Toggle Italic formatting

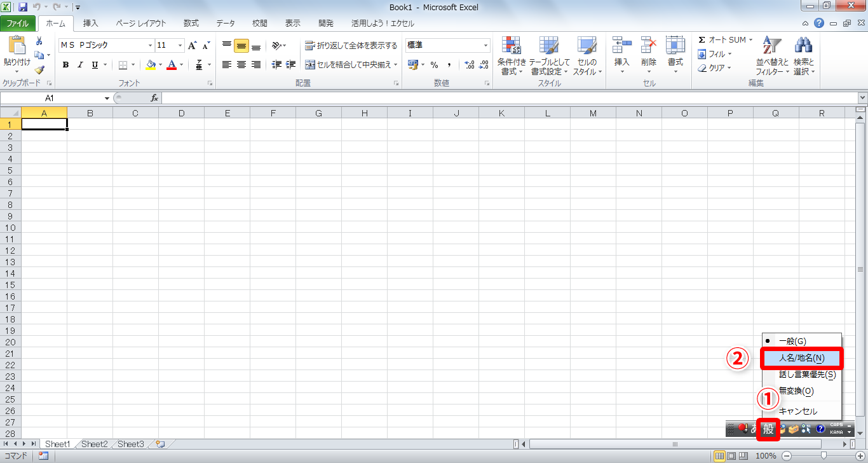(80, 64)
